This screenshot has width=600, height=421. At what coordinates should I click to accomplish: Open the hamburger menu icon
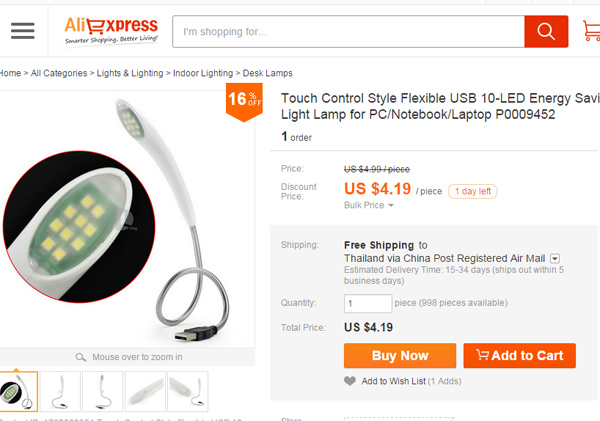[22, 31]
